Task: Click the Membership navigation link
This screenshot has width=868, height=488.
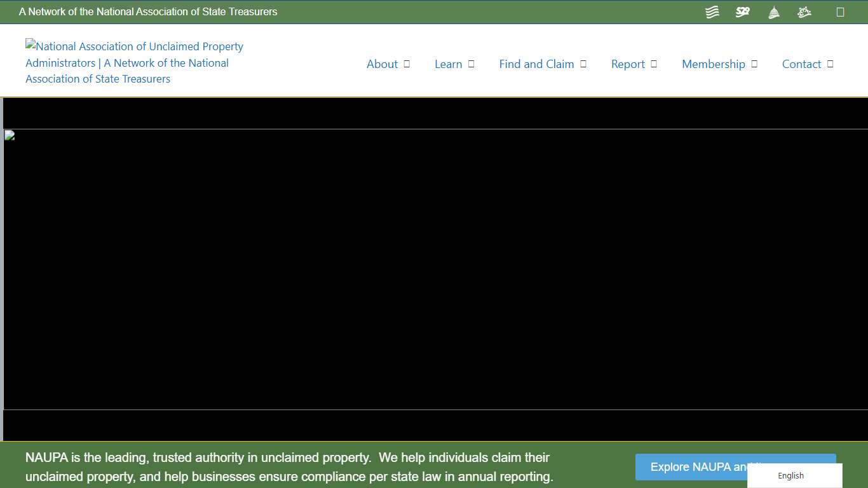Action: pyautogui.click(x=714, y=64)
